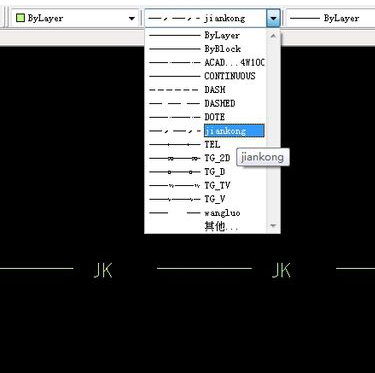Select the wangluo linetype
This screenshot has height=373, width=375.
click(x=206, y=213)
